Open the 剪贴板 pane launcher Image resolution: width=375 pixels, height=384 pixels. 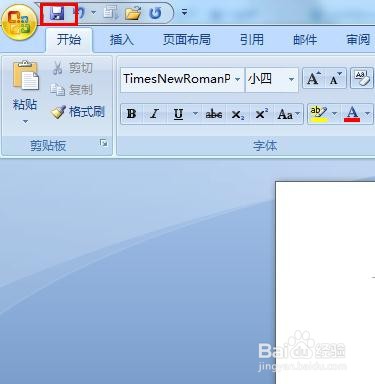pyautogui.click(x=104, y=143)
